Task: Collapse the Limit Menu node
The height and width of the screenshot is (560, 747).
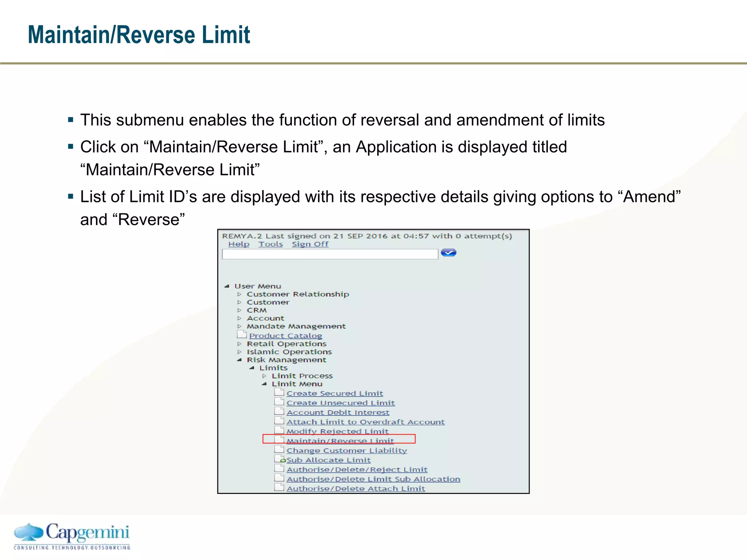Action: (x=264, y=384)
